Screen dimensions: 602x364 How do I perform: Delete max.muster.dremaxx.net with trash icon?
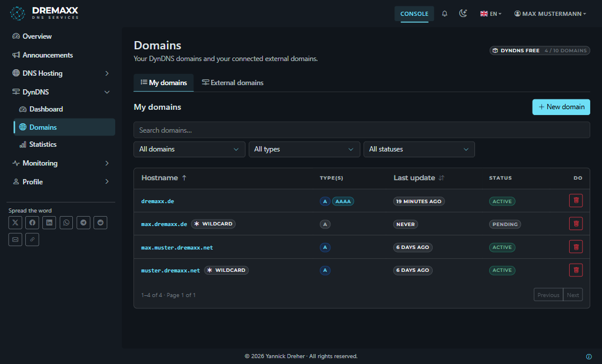(576, 247)
